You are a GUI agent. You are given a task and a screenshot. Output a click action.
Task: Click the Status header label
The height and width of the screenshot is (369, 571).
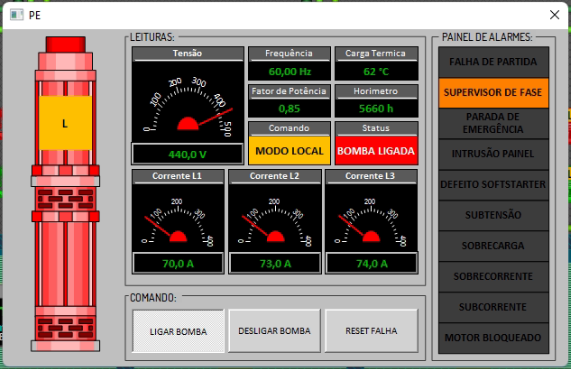[x=376, y=128]
